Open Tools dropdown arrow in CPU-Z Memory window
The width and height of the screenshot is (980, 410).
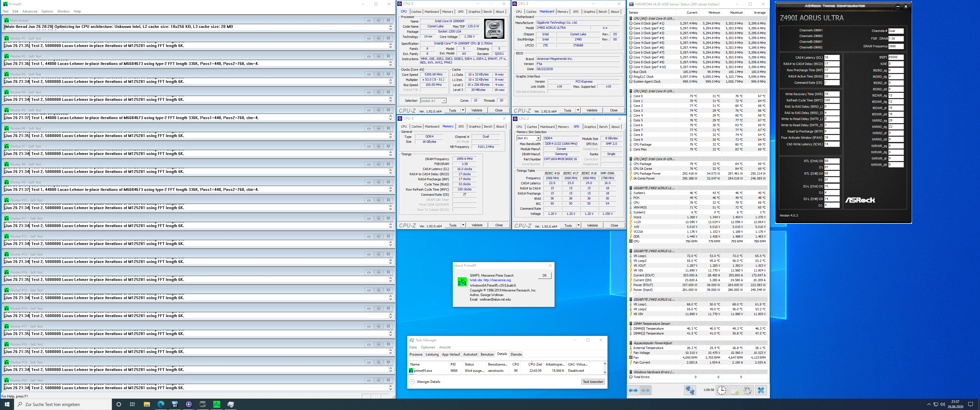click(x=463, y=225)
